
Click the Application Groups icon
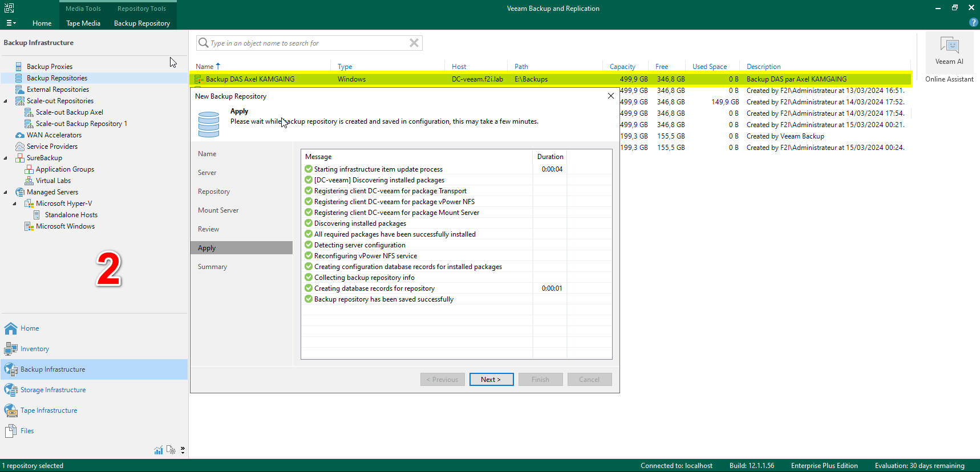(x=29, y=169)
